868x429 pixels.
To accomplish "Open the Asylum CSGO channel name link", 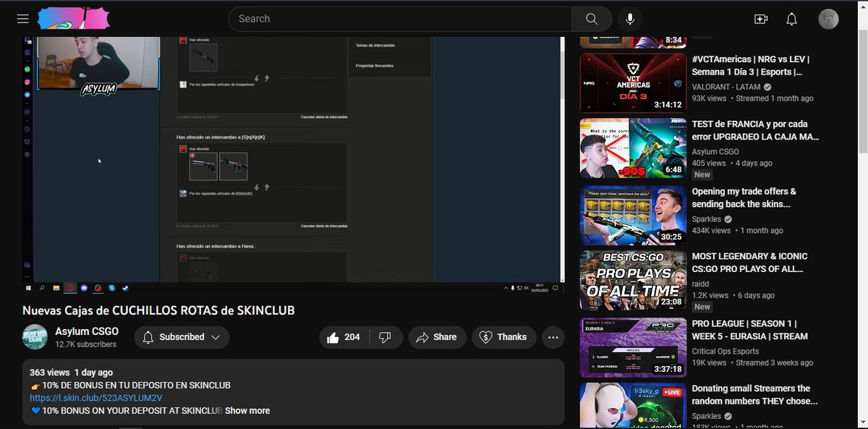I will pos(87,331).
